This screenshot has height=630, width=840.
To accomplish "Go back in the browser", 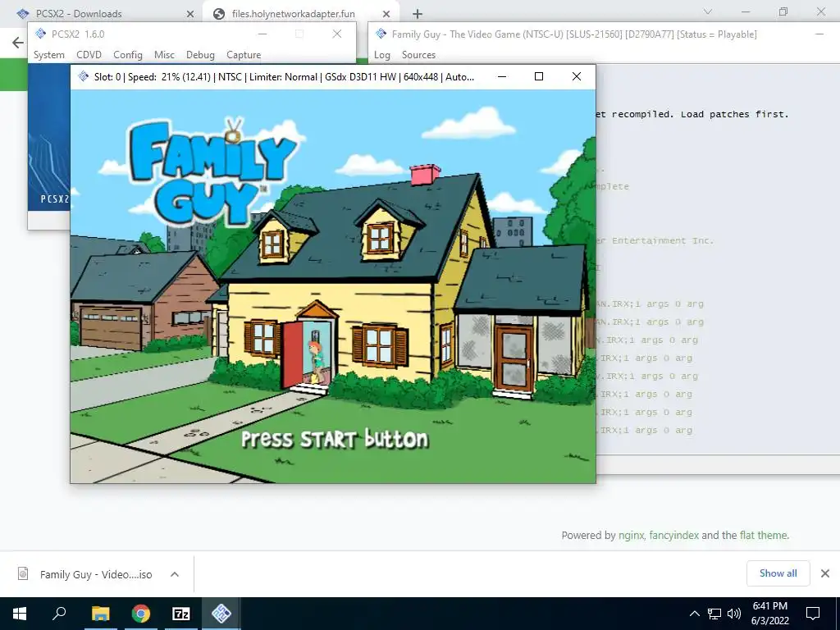I will coord(18,43).
